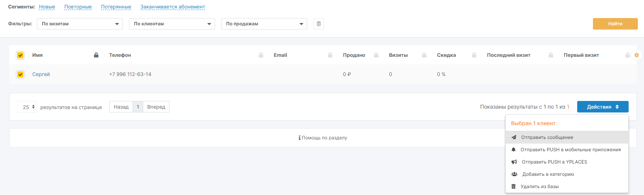Expand the 'По клиентам' filter dropdown
644x195 pixels.
coord(172,24)
